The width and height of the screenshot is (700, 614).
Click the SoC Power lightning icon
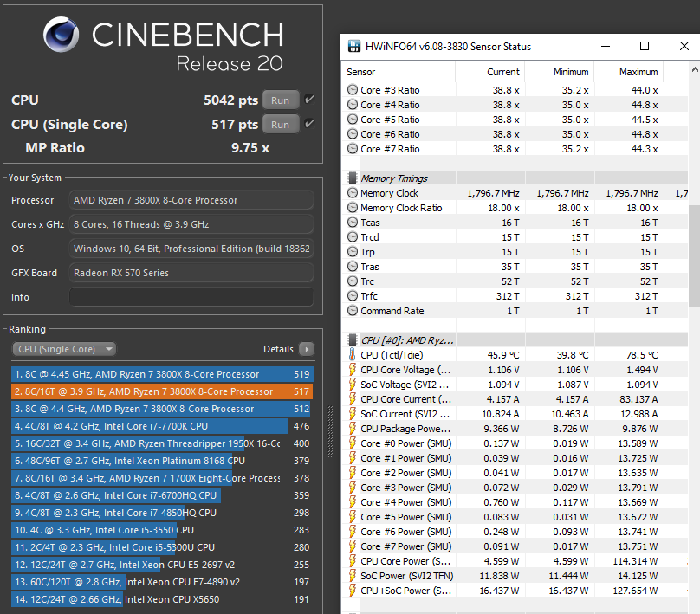pyautogui.click(x=353, y=576)
